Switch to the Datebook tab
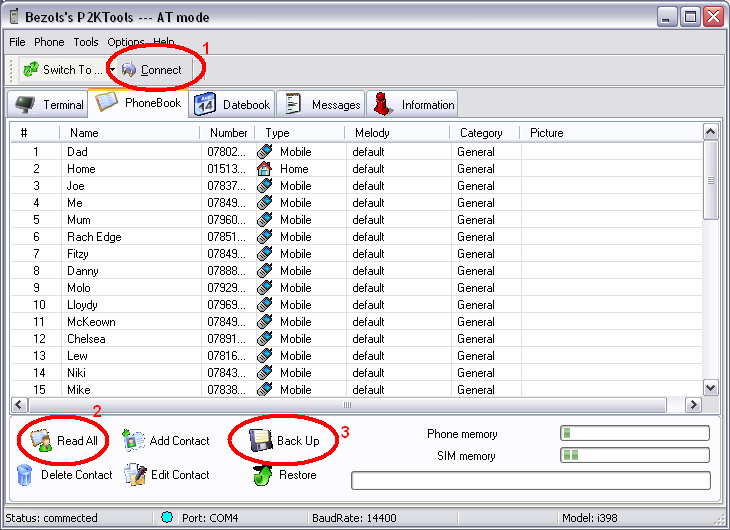 [232, 104]
